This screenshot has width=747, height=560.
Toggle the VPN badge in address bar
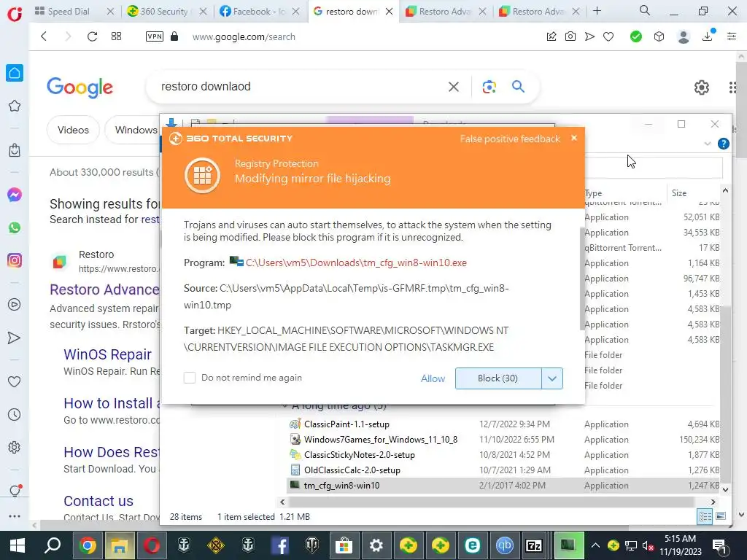(155, 36)
